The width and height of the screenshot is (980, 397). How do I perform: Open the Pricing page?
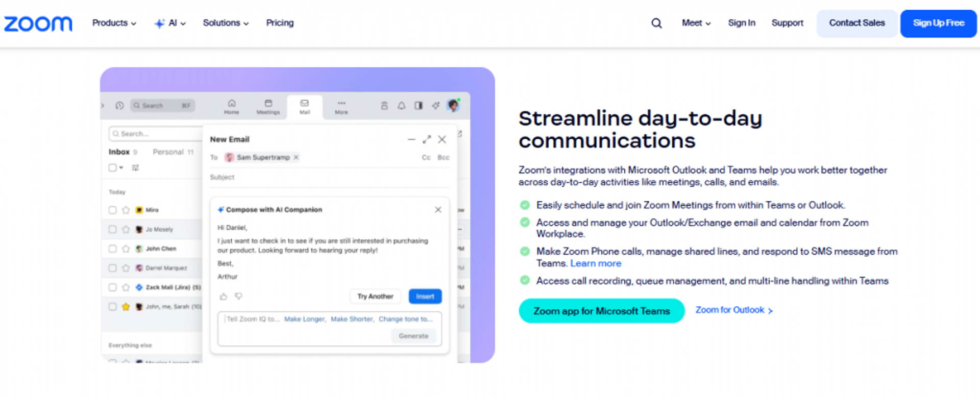tap(280, 23)
